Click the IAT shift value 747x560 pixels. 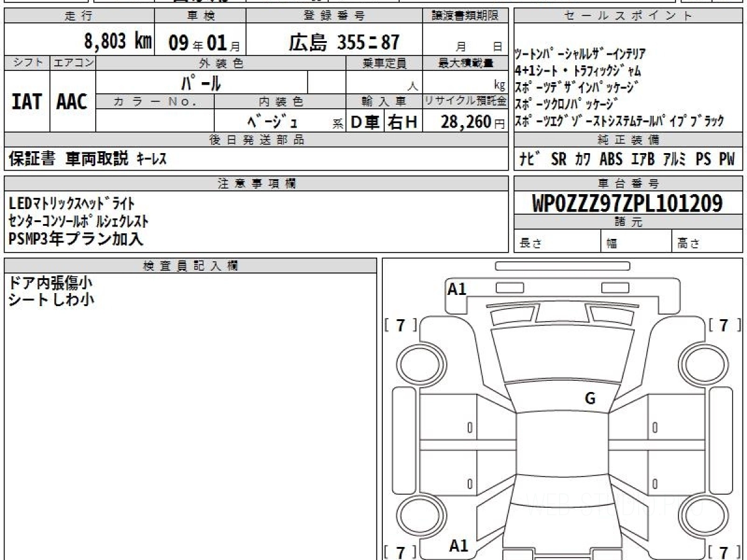27,102
